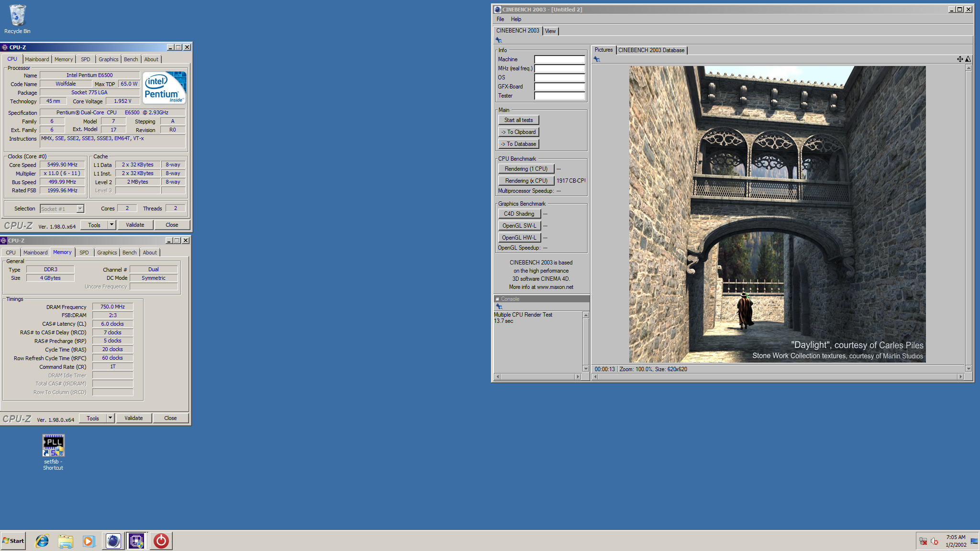Image resolution: width=980 pixels, height=551 pixels.
Task: Click Validate in upper CPU-Z window
Action: (x=135, y=225)
